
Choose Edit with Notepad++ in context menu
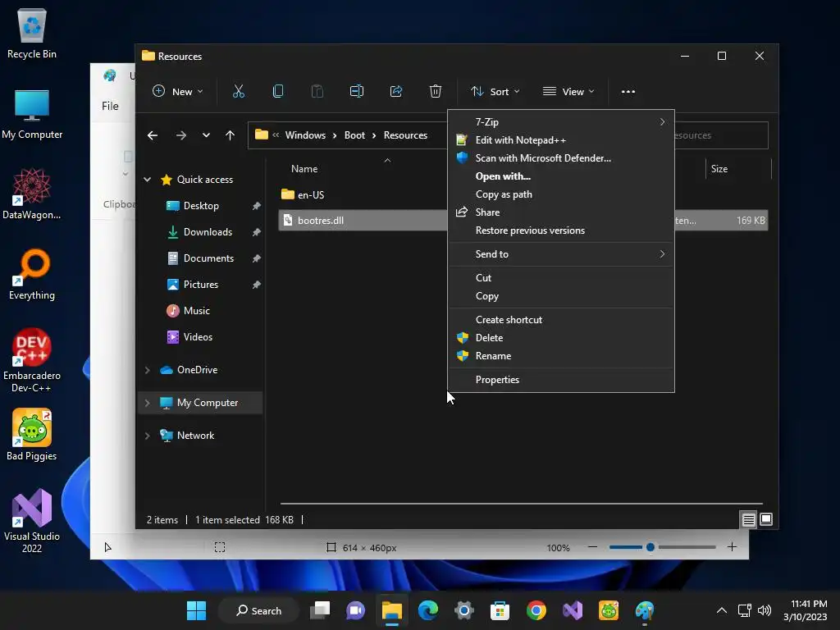click(x=561, y=140)
